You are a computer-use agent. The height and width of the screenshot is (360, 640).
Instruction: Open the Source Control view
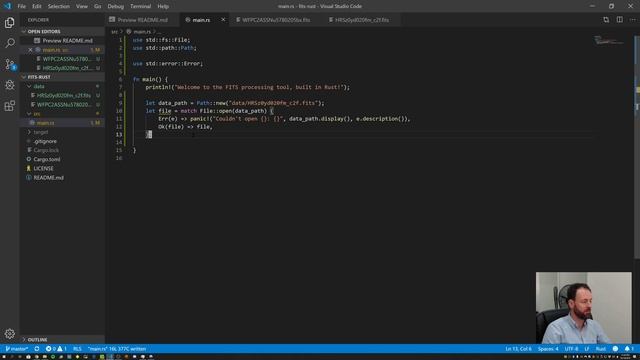pyautogui.click(x=9, y=64)
